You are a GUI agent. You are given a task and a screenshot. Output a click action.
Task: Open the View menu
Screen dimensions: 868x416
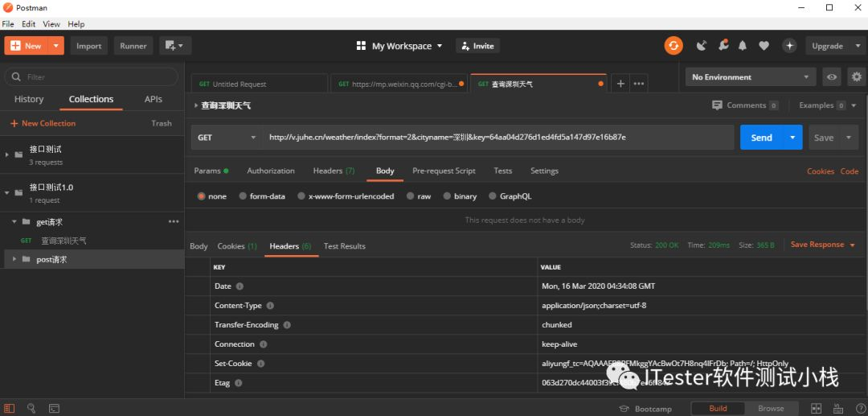pyautogui.click(x=51, y=24)
